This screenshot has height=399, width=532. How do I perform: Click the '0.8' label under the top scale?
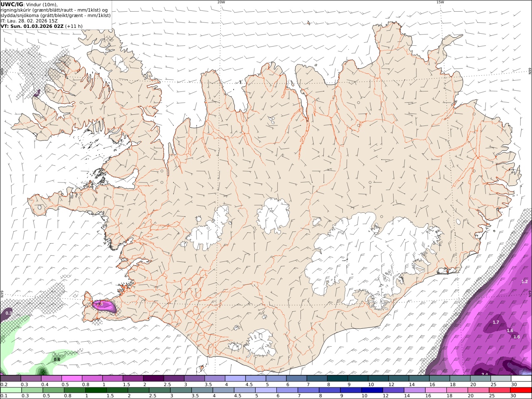(x=86, y=384)
